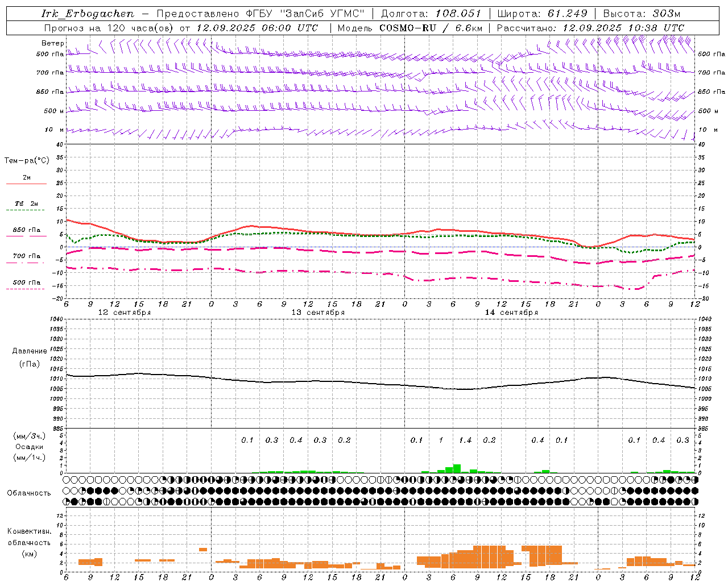Viewport: 728px width, 582px height.
Task: Click the forecast start time 12.09.2025 06:00 UTC
Action: pyautogui.click(x=257, y=28)
